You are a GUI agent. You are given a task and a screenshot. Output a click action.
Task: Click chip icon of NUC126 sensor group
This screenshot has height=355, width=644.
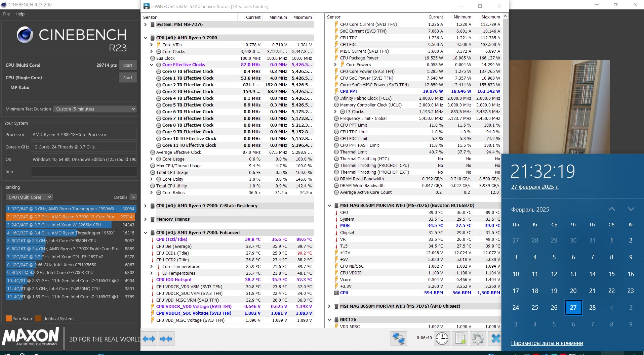(x=336, y=320)
